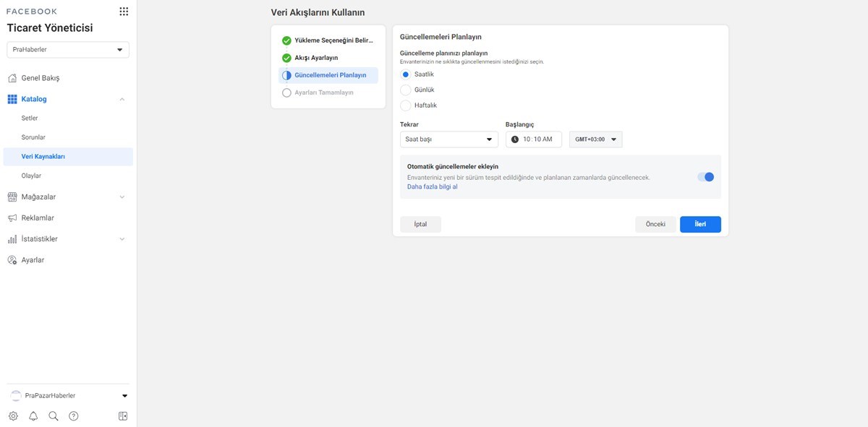Open notifications bell icon
This screenshot has width=868, height=427.
pos(33,416)
